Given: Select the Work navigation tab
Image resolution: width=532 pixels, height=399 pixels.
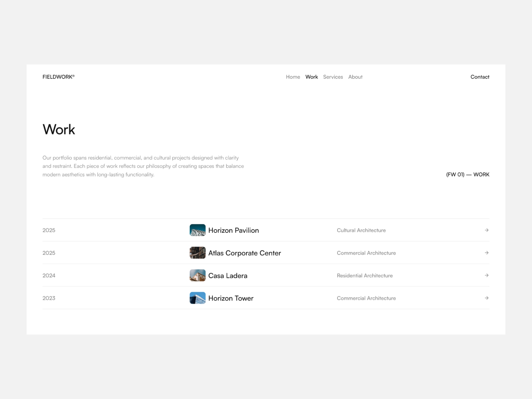Looking at the screenshot, I should point(312,77).
